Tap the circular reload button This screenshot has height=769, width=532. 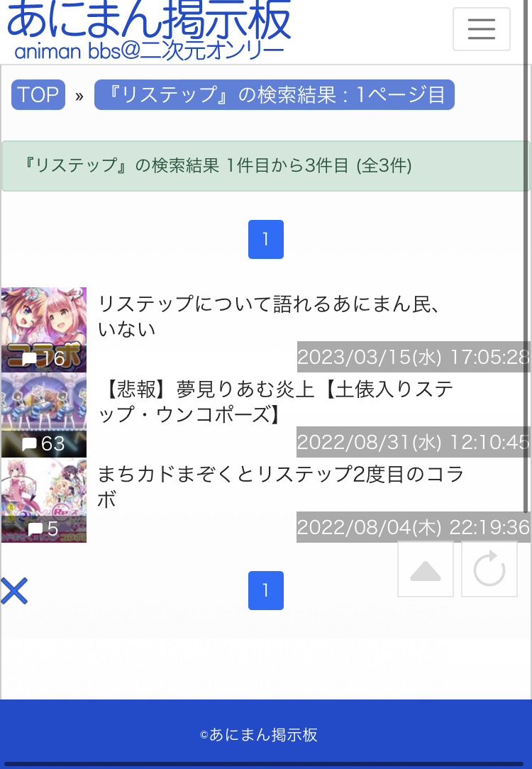pyautogui.click(x=489, y=570)
